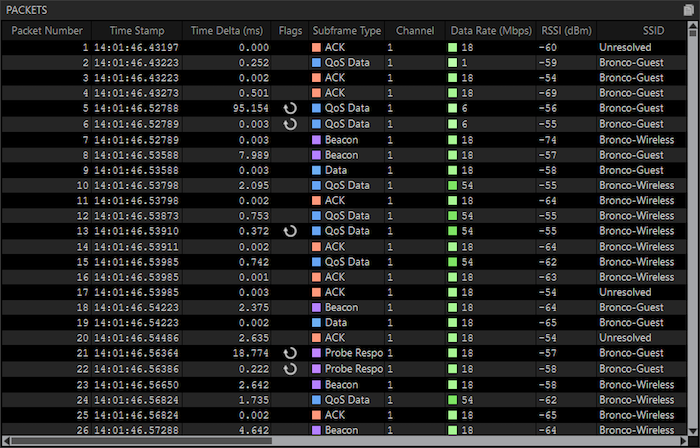Screen dimensions: 700x448
Task: Click packet number 25
Action: point(83,415)
